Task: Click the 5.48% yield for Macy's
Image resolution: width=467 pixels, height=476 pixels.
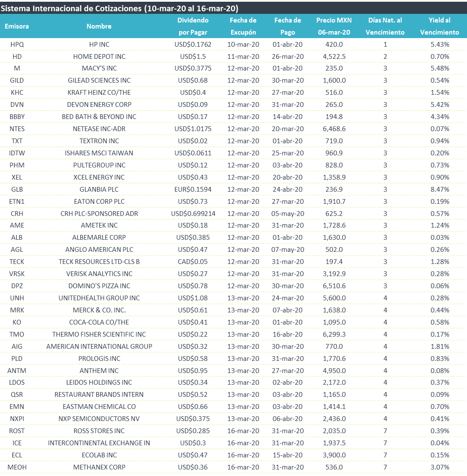Action: (440, 68)
